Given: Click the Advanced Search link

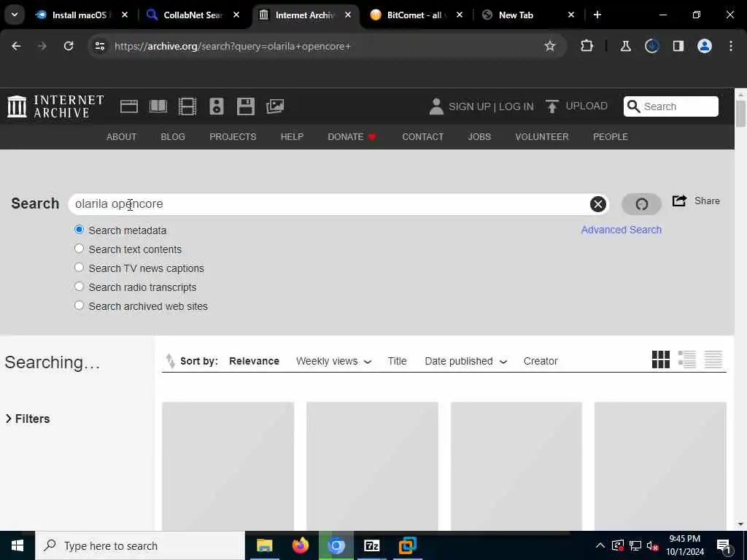Looking at the screenshot, I should [x=622, y=230].
